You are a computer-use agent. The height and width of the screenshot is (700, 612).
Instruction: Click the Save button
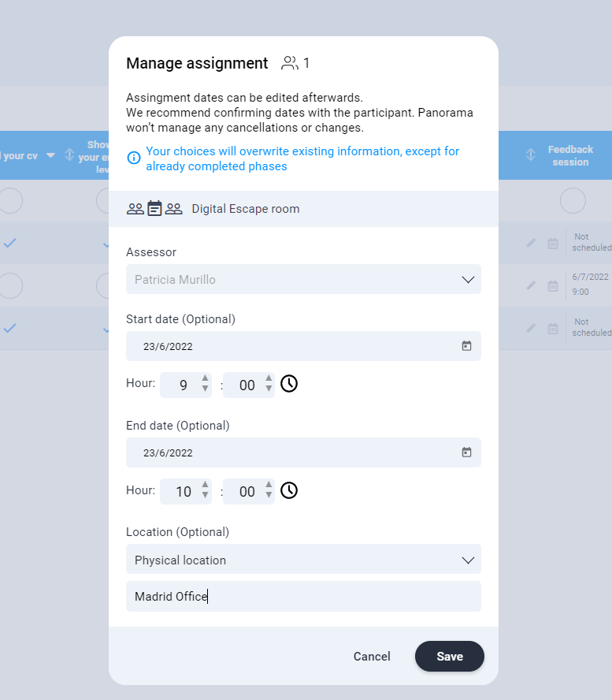click(449, 657)
